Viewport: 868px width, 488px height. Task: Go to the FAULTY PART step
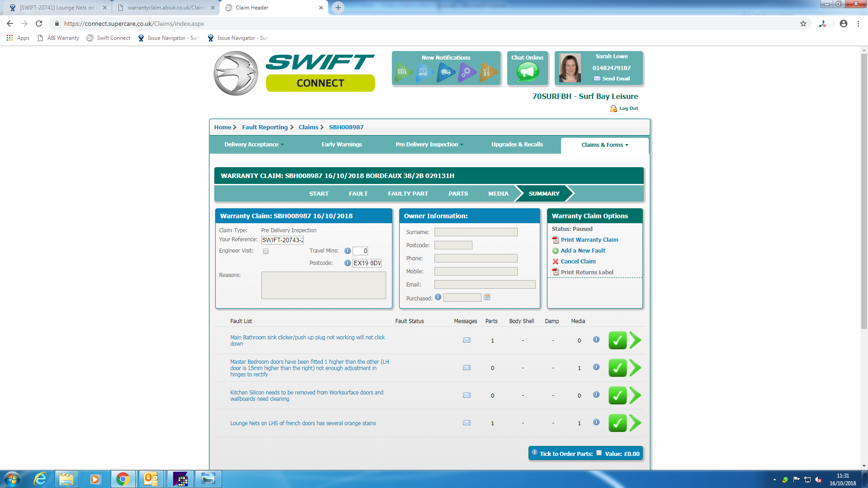pyautogui.click(x=408, y=193)
